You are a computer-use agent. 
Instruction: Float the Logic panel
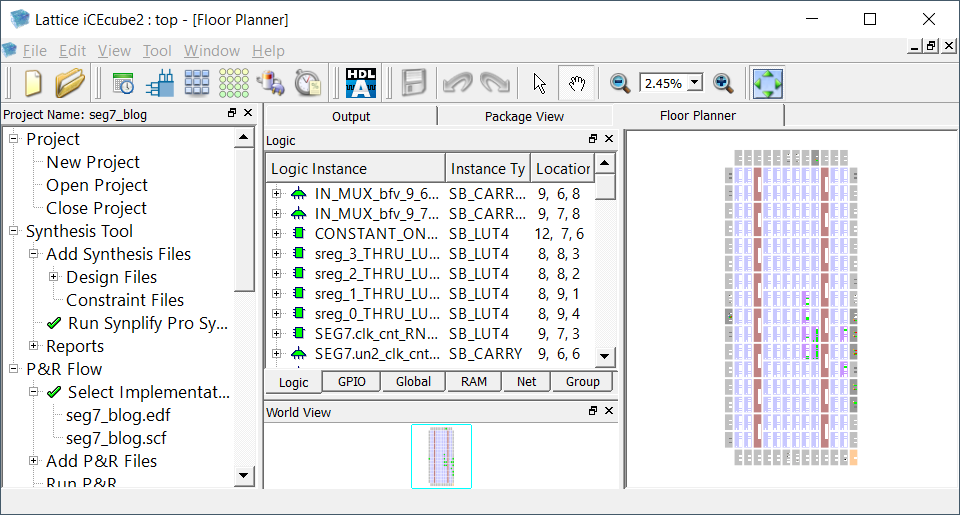point(593,139)
